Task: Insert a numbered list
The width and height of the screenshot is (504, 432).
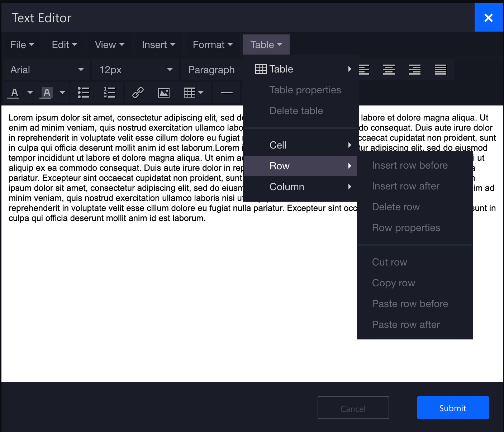Action: coord(109,93)
